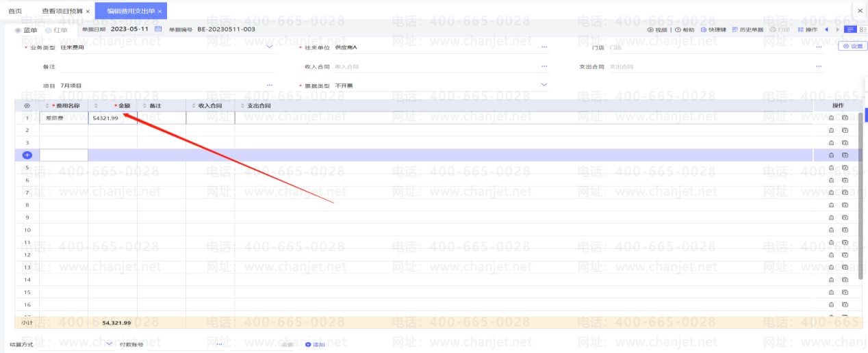Viewport: 868px width, 353px height.
Task: Show the 快捷键 shortcuts list
Action: click(713, 29)
